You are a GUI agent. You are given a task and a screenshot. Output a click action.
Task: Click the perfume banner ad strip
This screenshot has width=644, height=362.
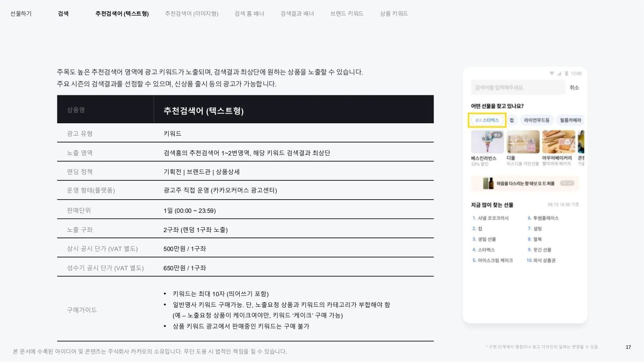click(x=525, y=183)
